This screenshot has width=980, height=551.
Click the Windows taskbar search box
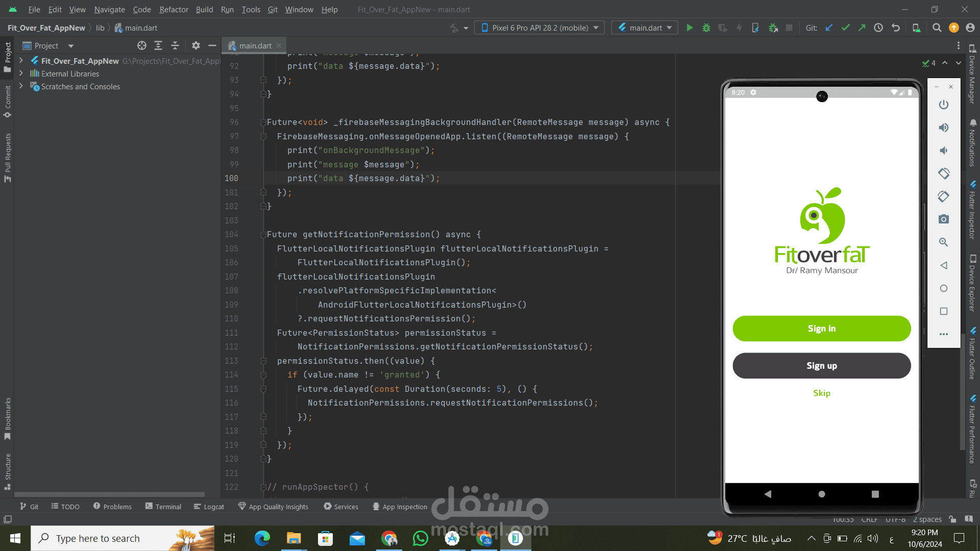pos(122,538)
